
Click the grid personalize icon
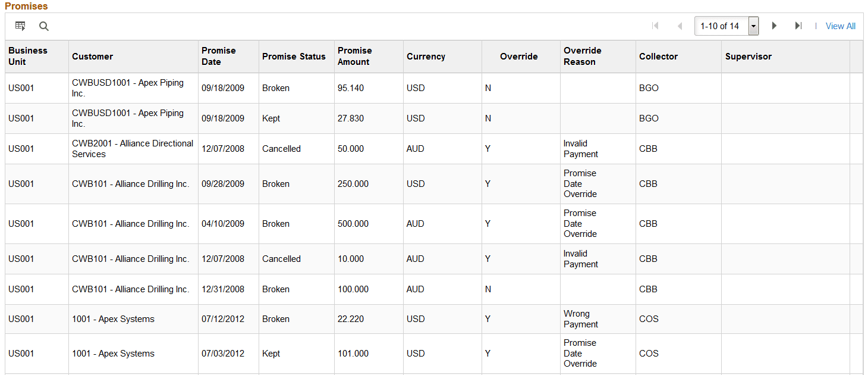20,26
